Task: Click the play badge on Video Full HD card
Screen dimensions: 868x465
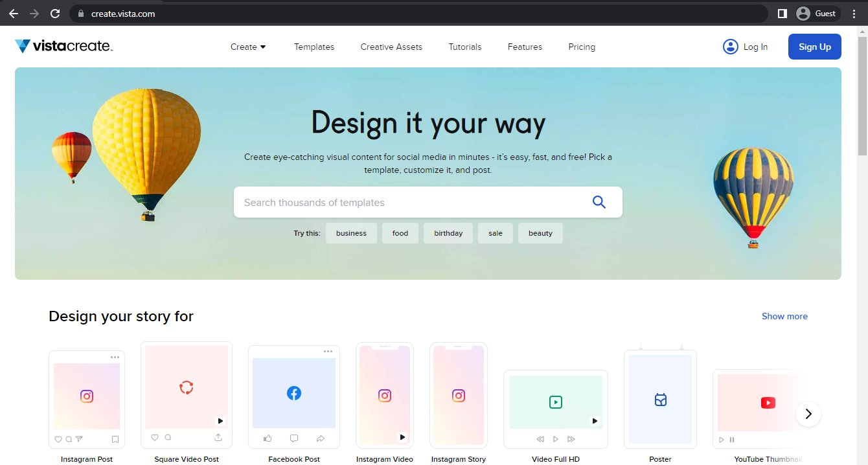Action: click(x=595, y=421)
